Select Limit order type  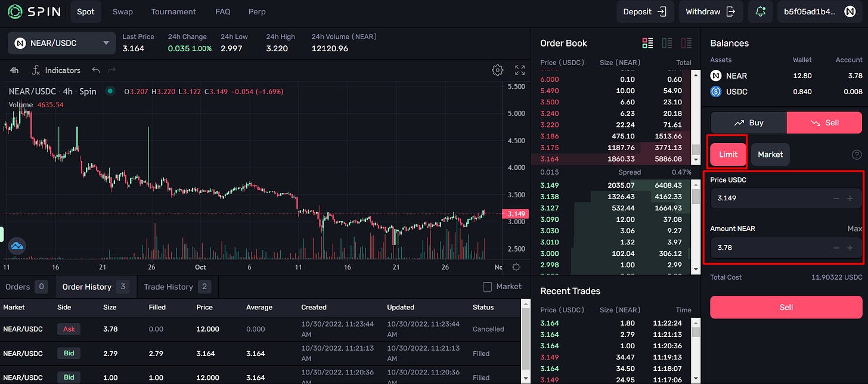coord(728,154)
